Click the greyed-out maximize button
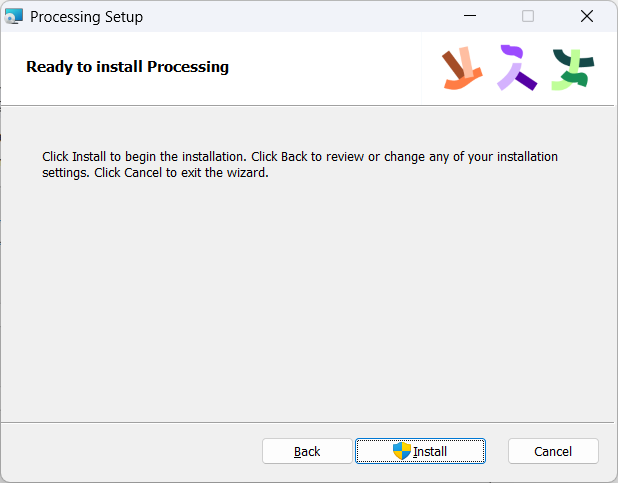This screenshot has width=618, height=483. (528, 17)
